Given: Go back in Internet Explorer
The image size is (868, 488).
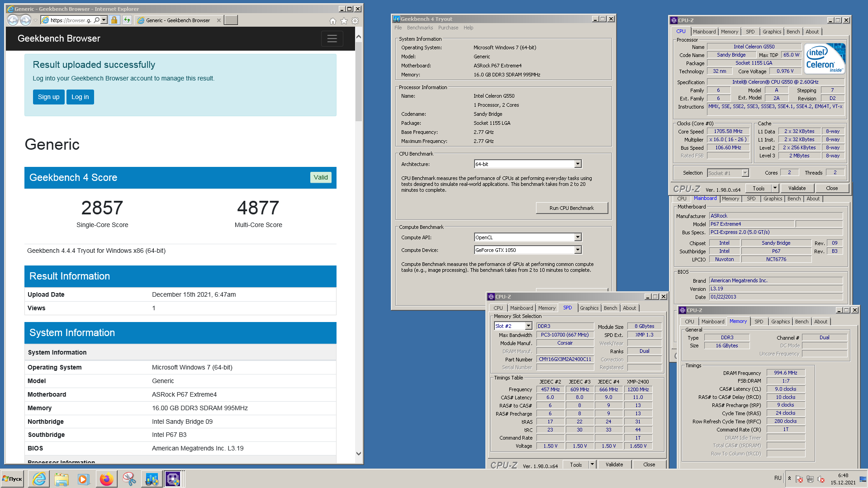Looking at the screenshot, I should (13, 20).
